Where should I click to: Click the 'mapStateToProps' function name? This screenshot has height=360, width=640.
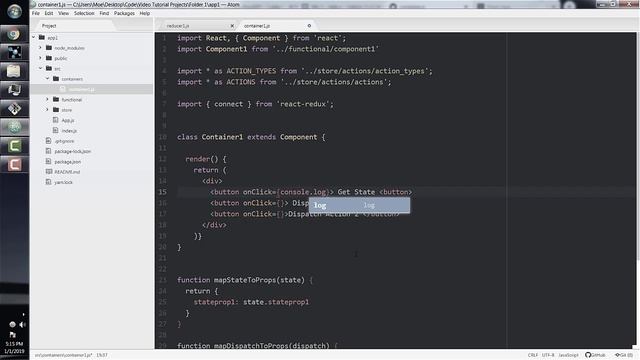245,280
